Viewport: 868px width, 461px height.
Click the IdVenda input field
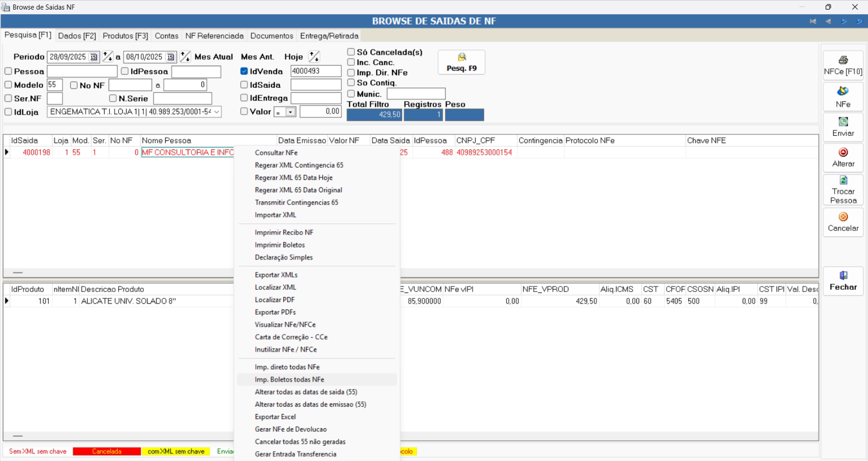[x=316, y=71]
